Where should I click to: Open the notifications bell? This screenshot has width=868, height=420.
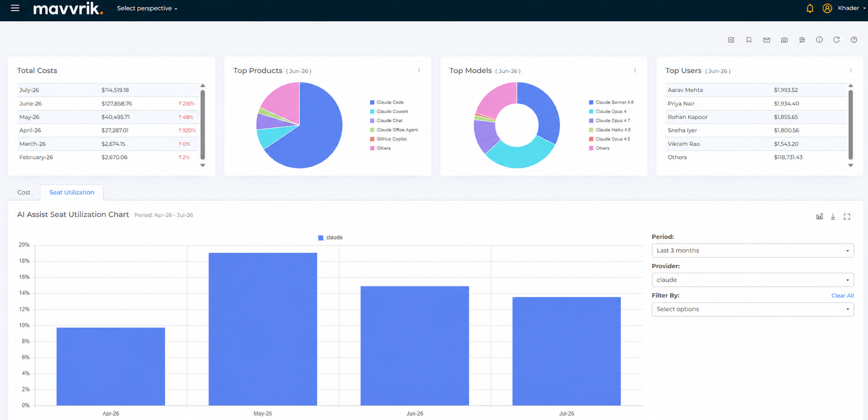click(810, 8)
